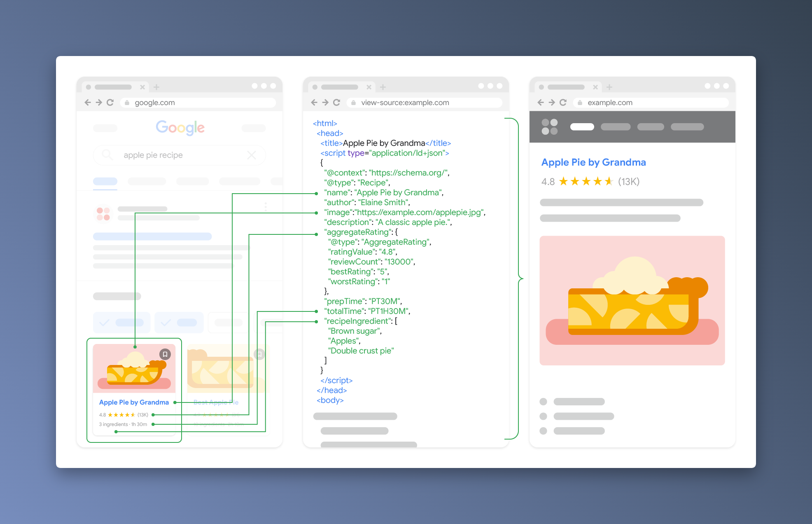
Task: Click the star rating on example.com
Action: (586, 182)
